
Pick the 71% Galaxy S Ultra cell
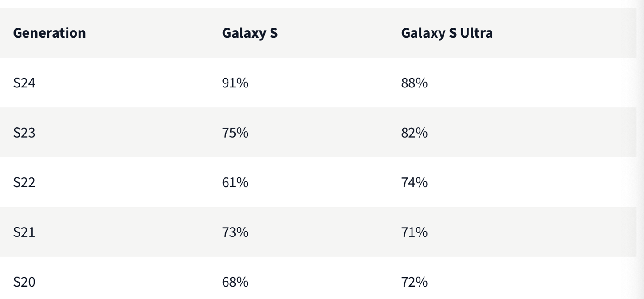414,232
